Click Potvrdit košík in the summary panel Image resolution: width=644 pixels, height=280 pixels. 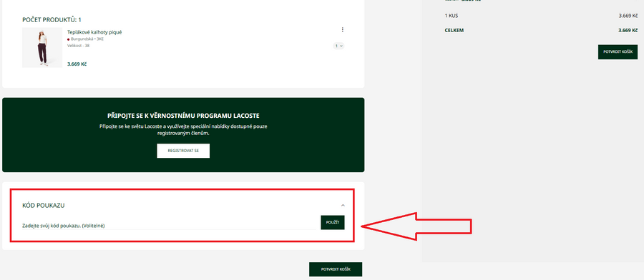point(618,52)
